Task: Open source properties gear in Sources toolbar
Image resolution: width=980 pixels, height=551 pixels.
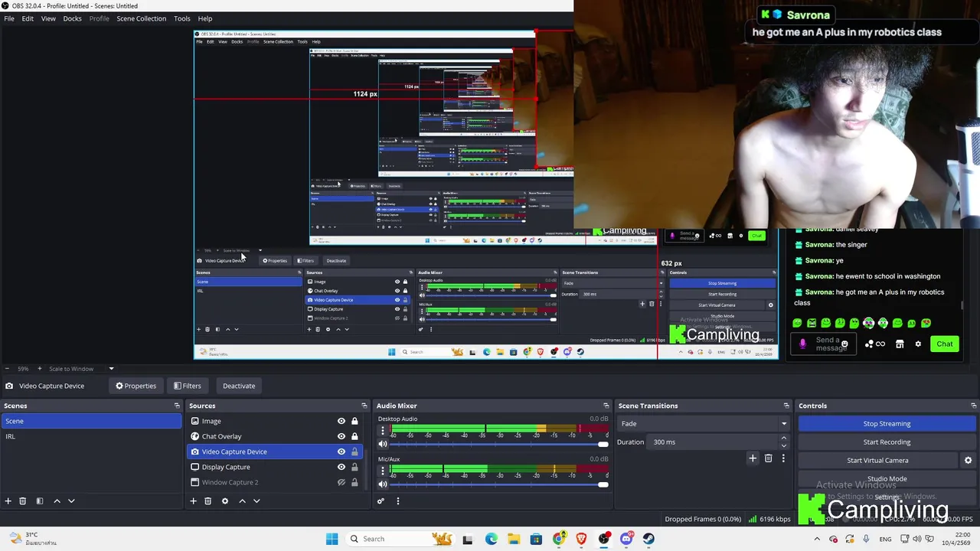Action: click(x=225, y=501)
